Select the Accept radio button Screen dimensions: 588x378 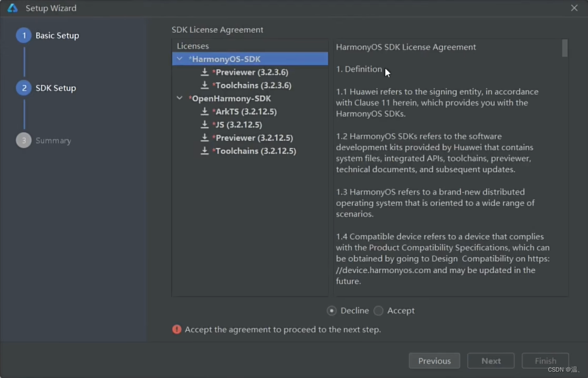pos(379,310)
